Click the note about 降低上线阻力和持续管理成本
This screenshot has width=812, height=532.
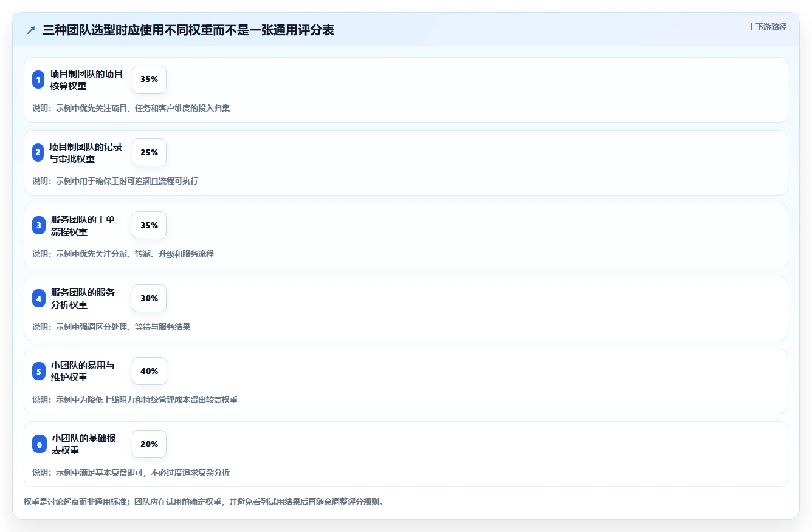pyautogui.click(x=135, y=400)
